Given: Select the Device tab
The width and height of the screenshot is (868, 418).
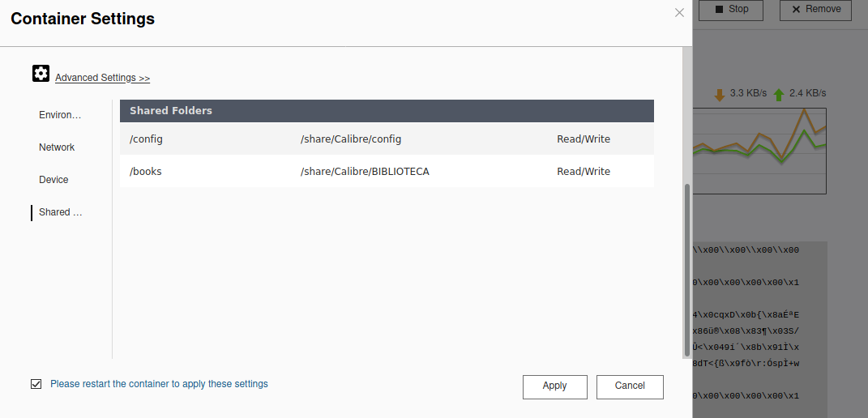Looking at the screenshot, I should point(53,180).
